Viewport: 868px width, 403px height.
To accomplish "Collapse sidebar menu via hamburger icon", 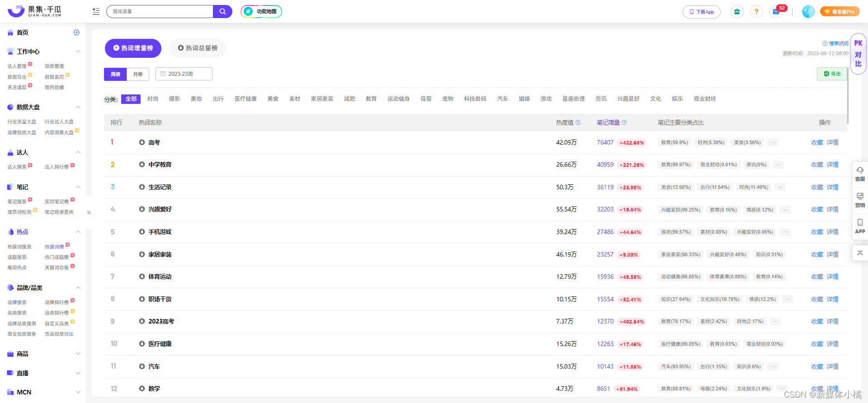I will click(96, 11).
